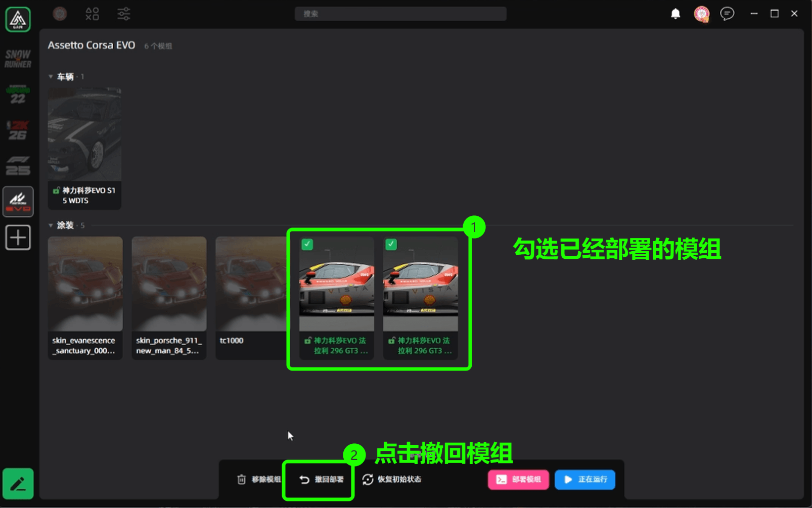Click the 恢复初始状态 restore button
This screenshot has height=508, width=812.
point(392,479)
